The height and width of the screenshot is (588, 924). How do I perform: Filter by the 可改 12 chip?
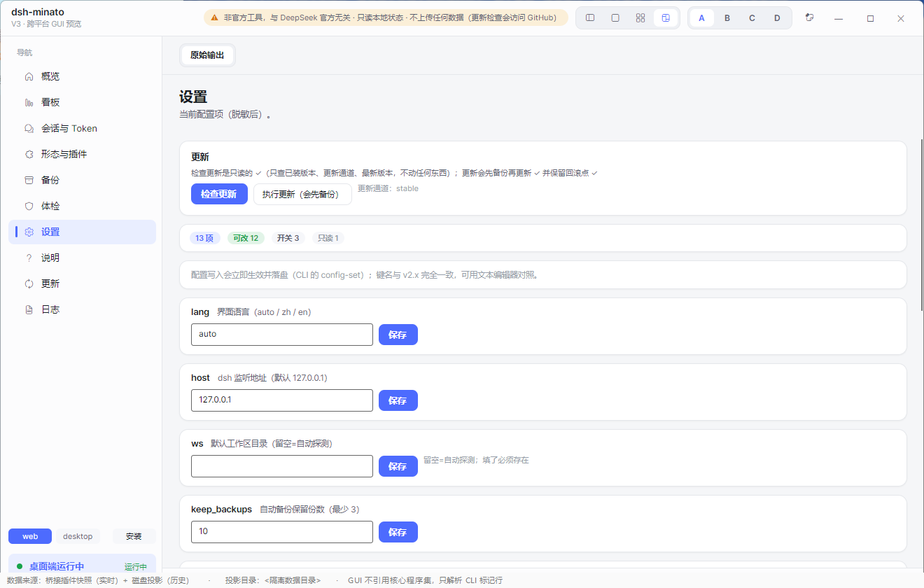(x=246, y=238)
